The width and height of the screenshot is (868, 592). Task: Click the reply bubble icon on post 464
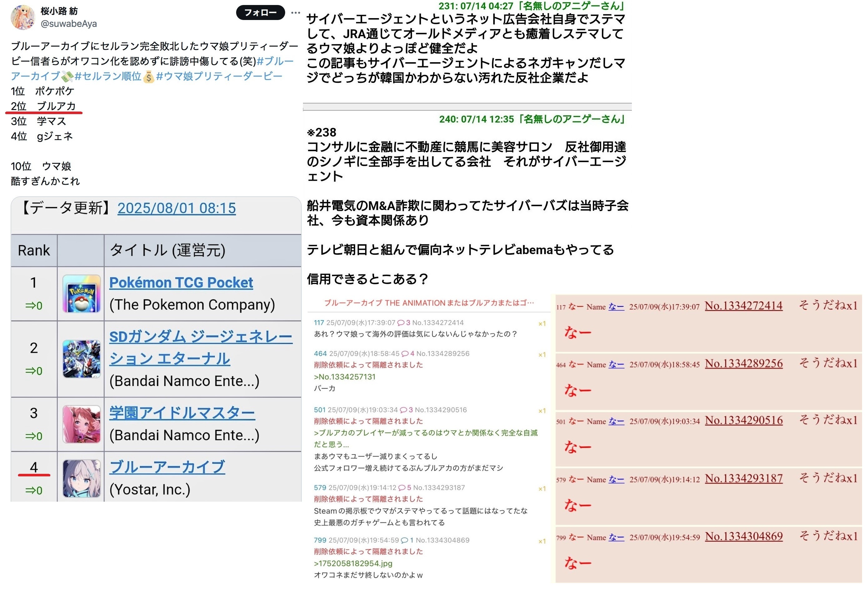click(x=405, y=354)
